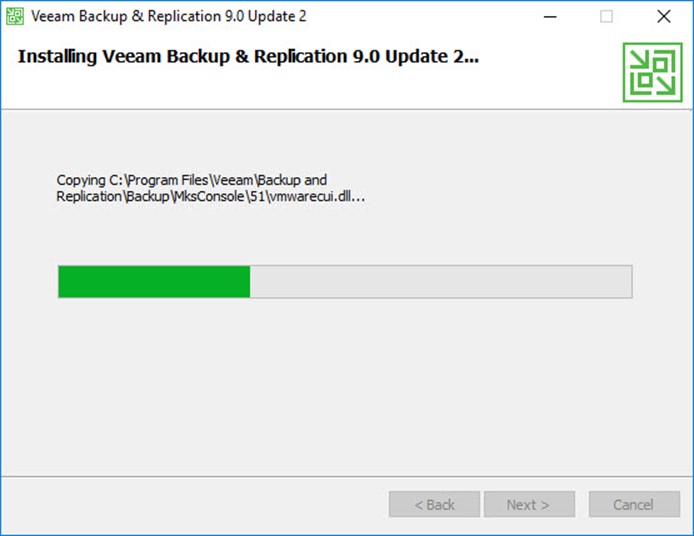Click the unfilled grey part of progress bar
The width and height of the screenshot is (694, 536).
point(441,281)
